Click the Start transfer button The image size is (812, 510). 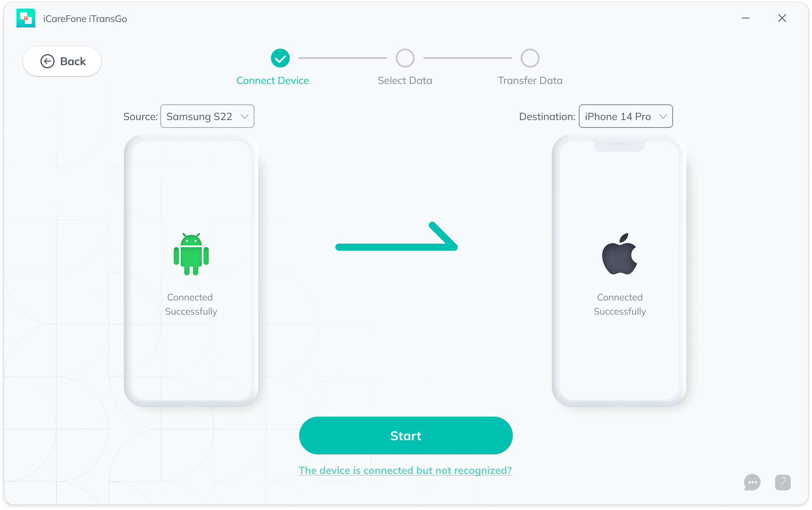click(x=405, y=435)
